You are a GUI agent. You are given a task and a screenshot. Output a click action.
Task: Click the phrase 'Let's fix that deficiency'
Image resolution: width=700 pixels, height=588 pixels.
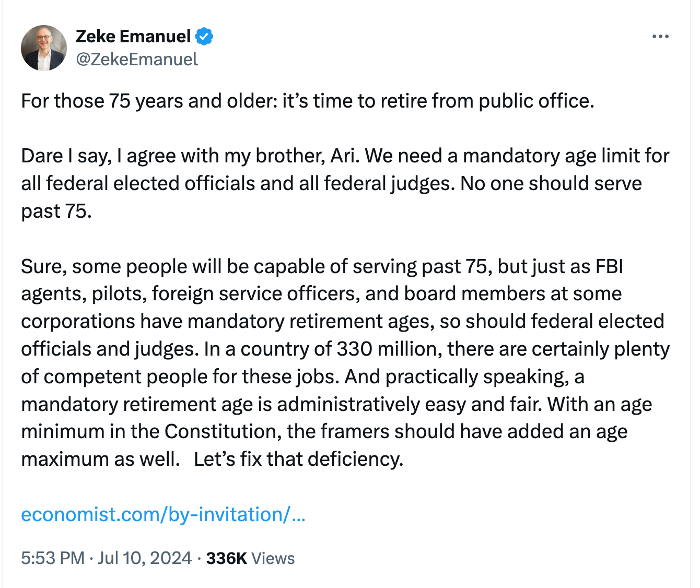[x=298, y=459]
